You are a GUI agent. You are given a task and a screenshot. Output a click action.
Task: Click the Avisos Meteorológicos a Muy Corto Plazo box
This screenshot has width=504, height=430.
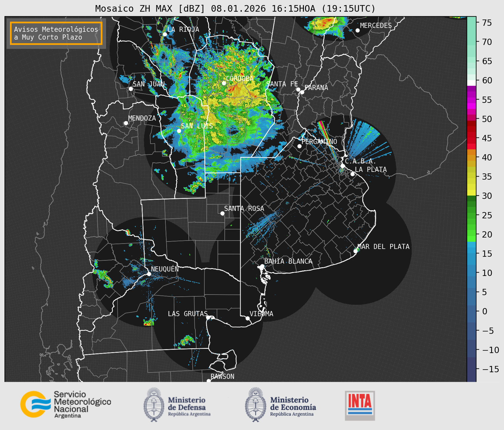[x=56, y=33]
